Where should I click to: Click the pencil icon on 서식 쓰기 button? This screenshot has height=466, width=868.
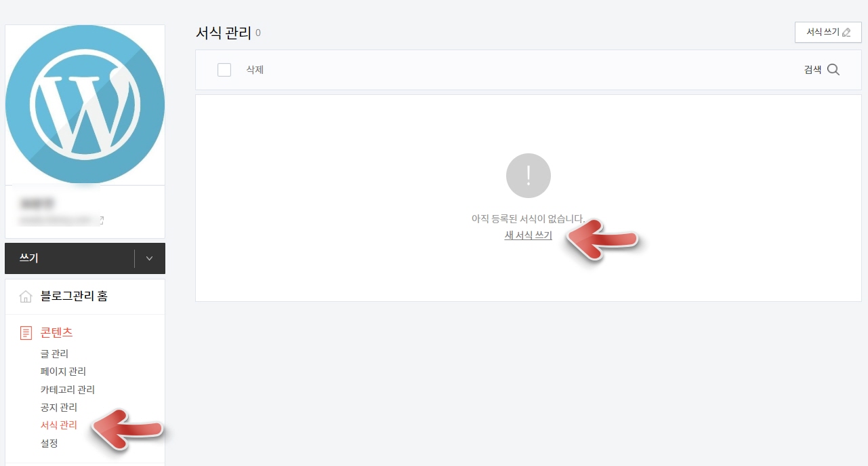[x=846, y=32]
